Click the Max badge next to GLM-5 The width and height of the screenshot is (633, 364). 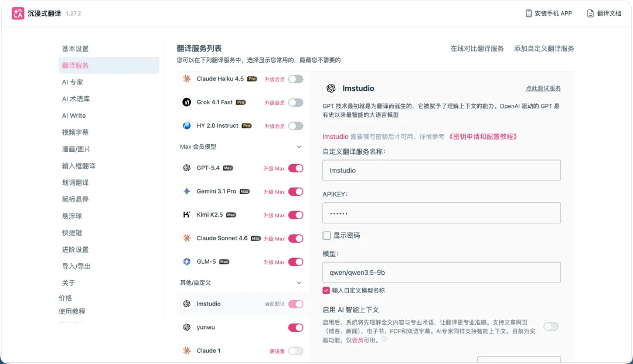[224, 262]
